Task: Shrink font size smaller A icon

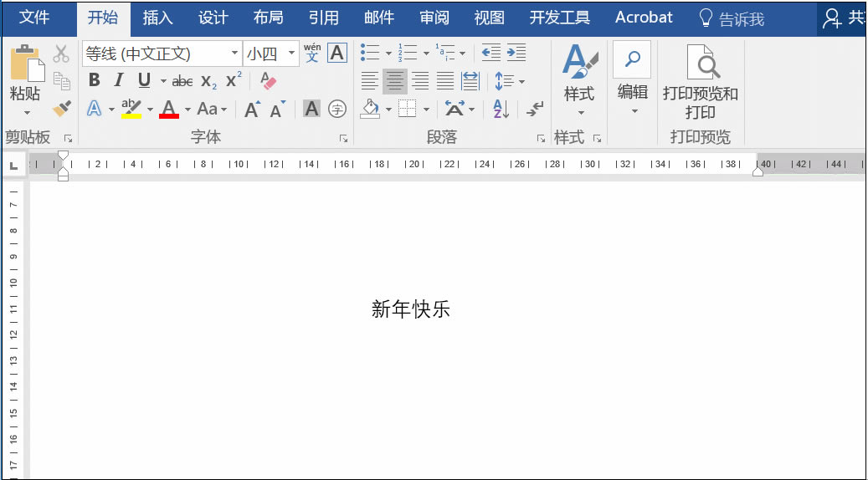Action: pos(278,109)
